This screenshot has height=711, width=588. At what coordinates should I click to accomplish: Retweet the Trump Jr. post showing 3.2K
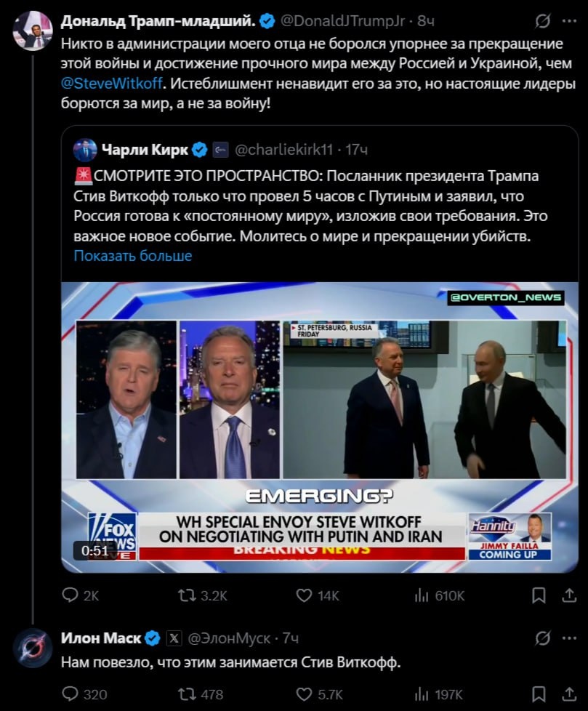(x=186, y=595)
